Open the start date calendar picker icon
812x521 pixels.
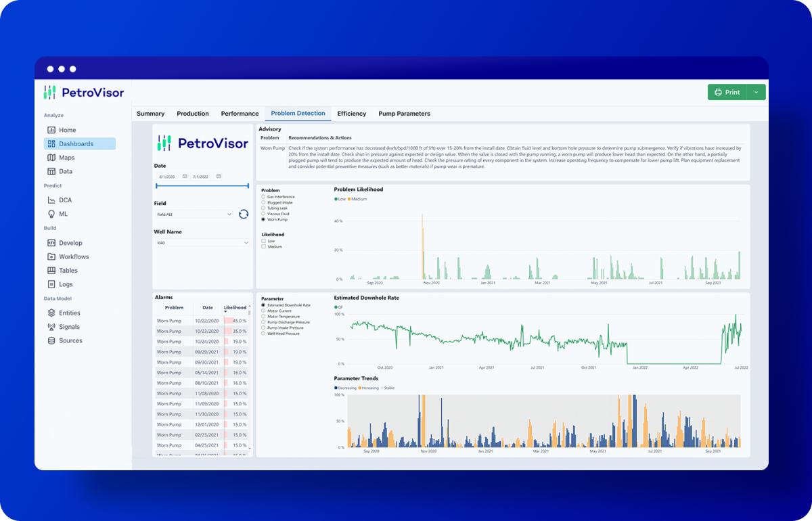(x=185, y=177)
